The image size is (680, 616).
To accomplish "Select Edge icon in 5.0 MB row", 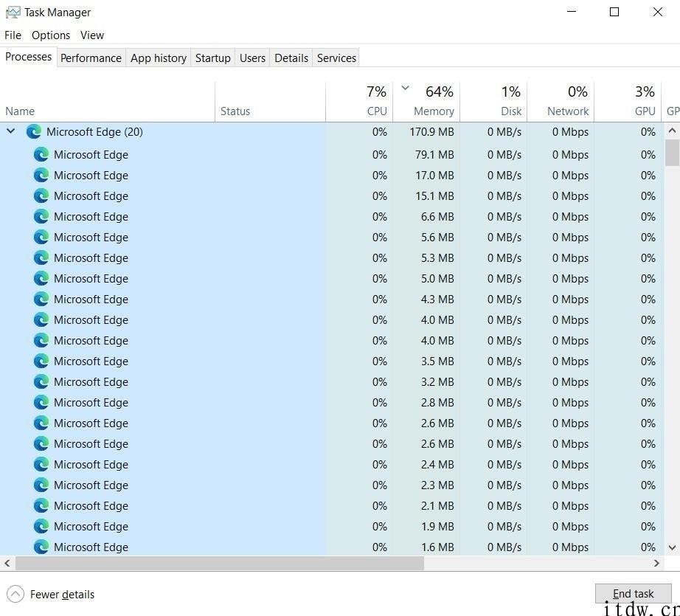I will pyautogui.click(x=41, y=279).
